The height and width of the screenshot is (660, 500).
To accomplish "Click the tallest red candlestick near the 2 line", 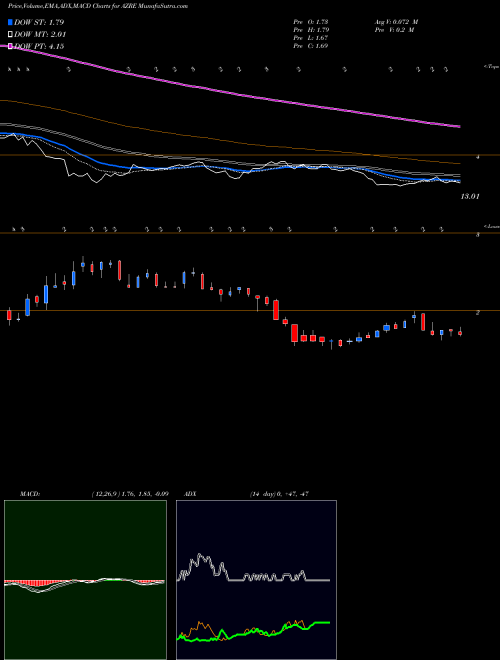I will click(x=276, y=310).
